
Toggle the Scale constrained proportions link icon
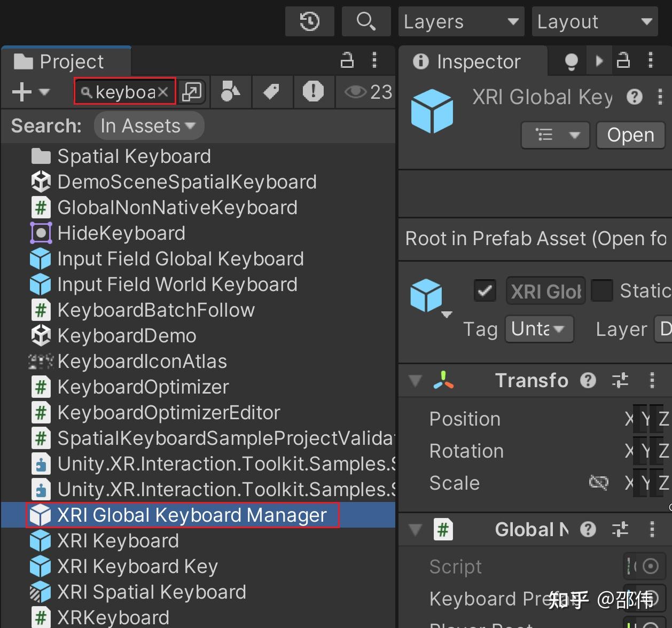click(x=598, y=482)
